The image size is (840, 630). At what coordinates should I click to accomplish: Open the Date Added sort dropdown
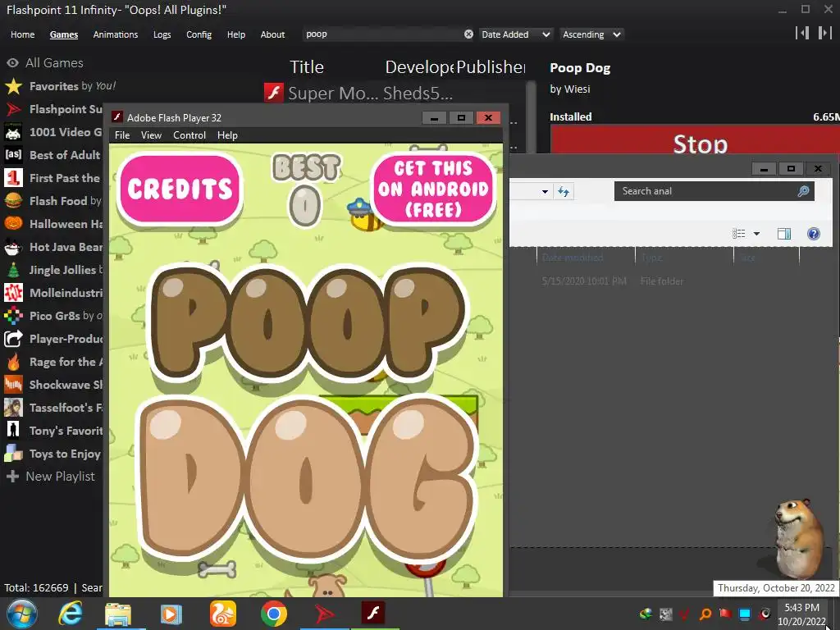click(516, 34)
